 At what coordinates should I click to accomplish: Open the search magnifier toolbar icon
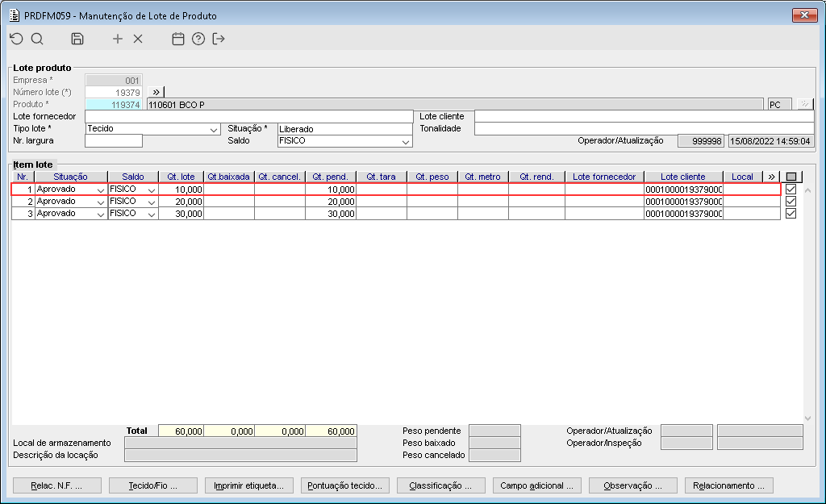tap(37, 39)
